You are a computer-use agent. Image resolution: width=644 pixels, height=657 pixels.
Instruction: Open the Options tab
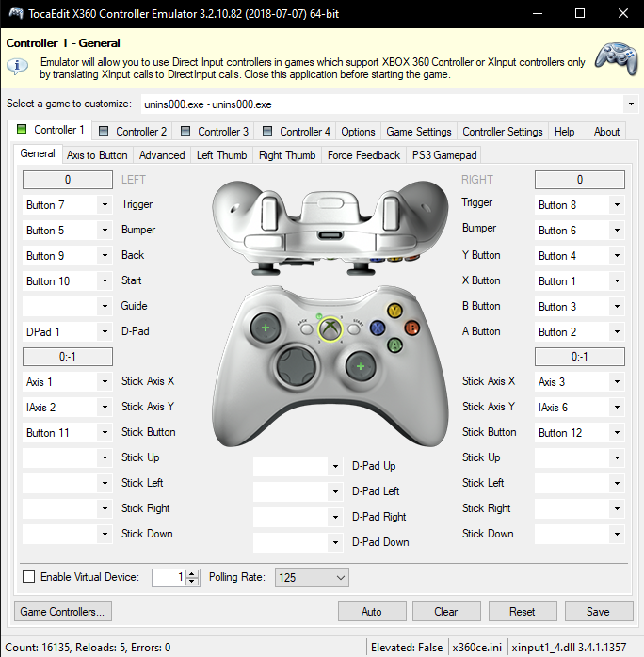click(358, 132)
